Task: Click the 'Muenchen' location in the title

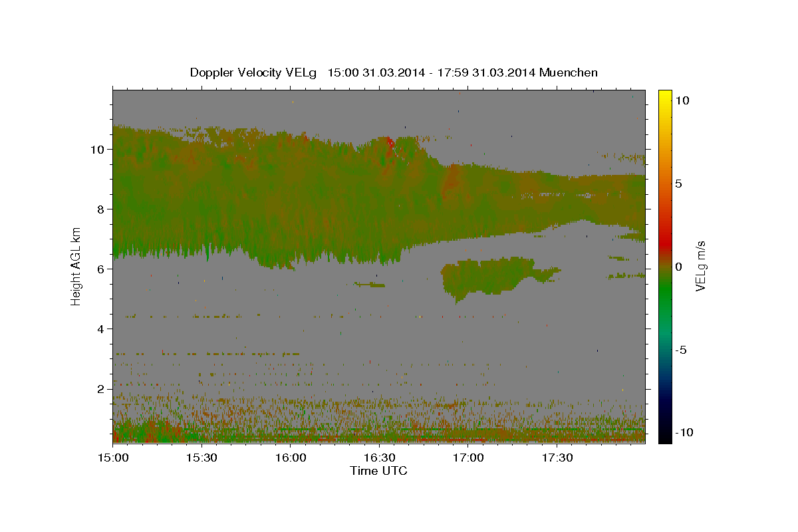Action: point(569,72)
